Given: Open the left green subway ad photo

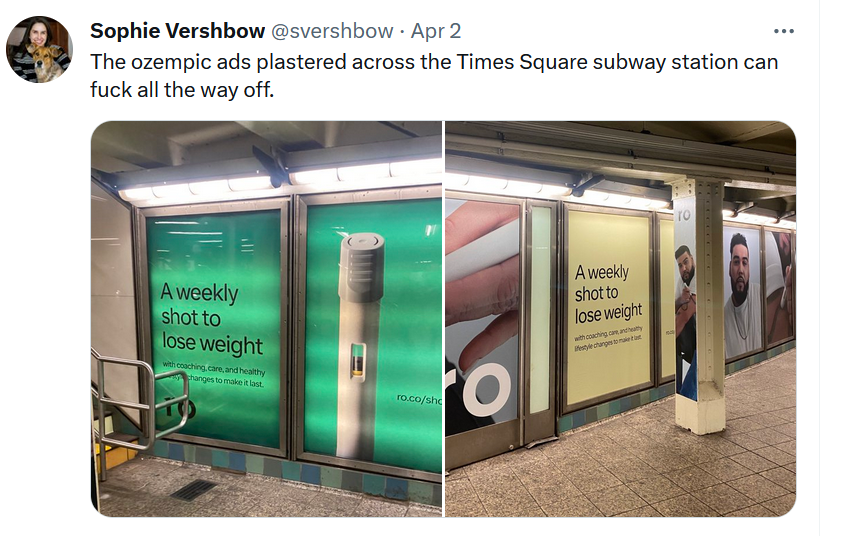Looking at the screenshot, I should (266, 318).
